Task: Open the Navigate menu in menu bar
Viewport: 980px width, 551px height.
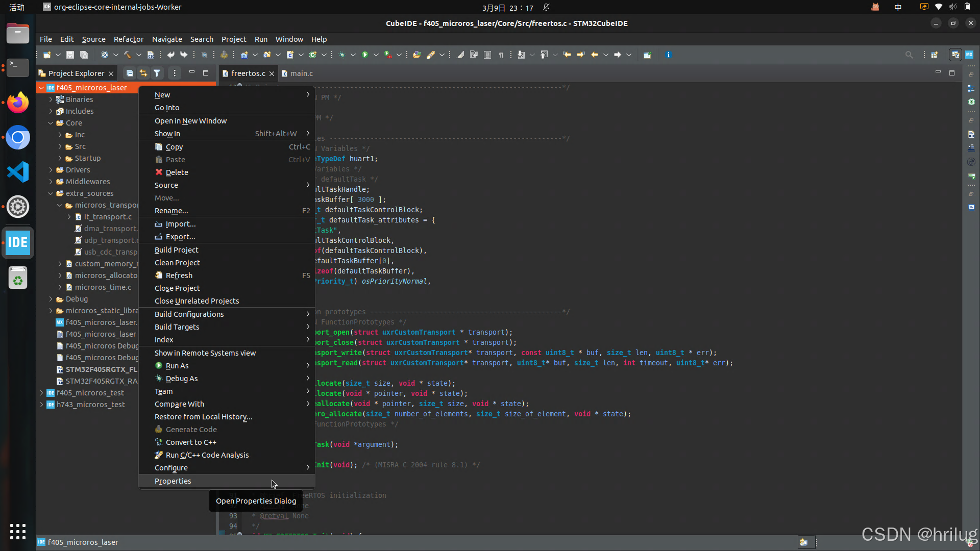Action: pos(167,39)
